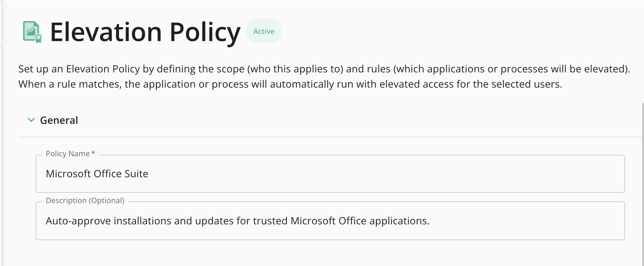Image resolution: width=644 pixels, height=266 pixels.
Task: Click the Elevation Policy document icon
Action: (x=32, y=32)
